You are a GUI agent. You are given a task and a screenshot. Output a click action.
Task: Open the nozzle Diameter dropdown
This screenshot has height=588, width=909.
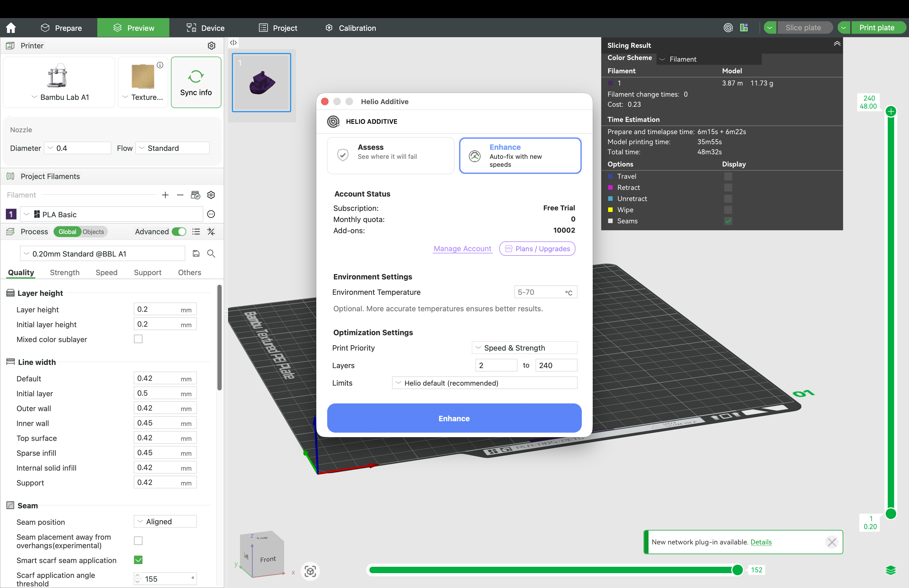coord(78,148)
